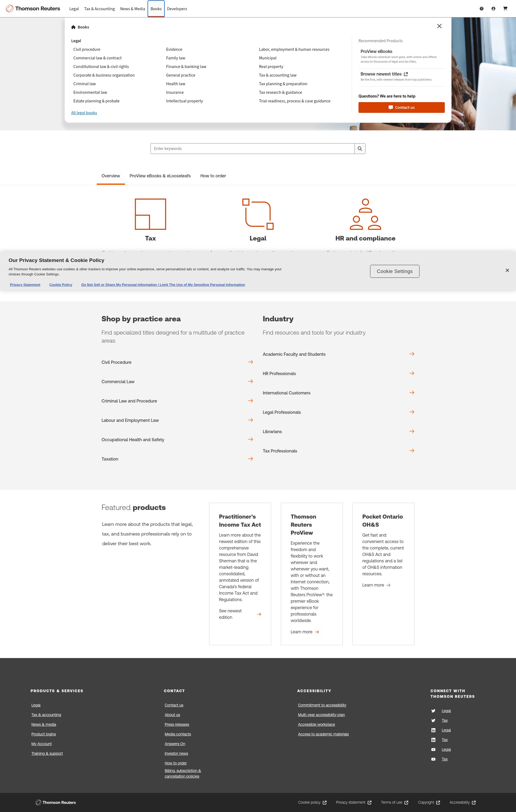Click the arrow beside International Customers
516x812 pixels.
(x=411, y=393)
